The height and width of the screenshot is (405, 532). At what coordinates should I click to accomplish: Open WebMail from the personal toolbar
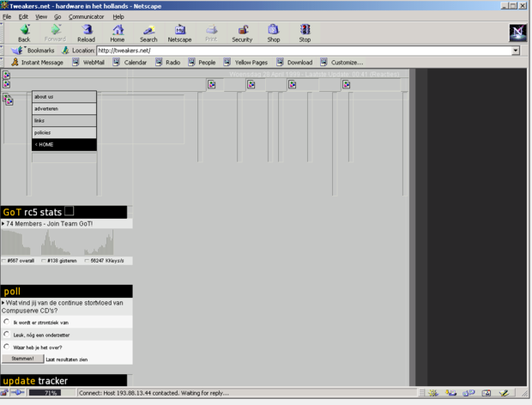(x=88, y=63)
